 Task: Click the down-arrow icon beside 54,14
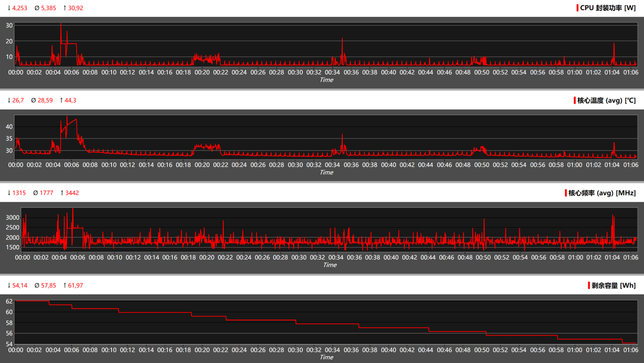9,286
